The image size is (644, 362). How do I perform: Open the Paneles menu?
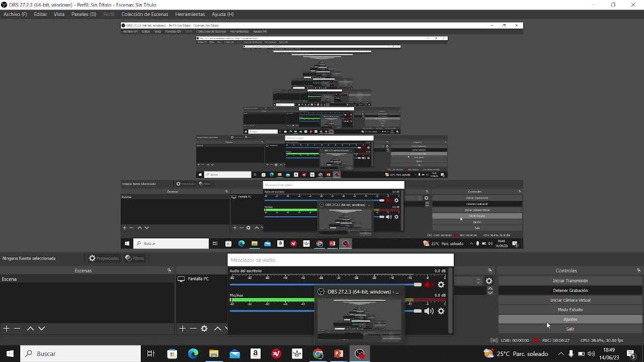(84, 14)
